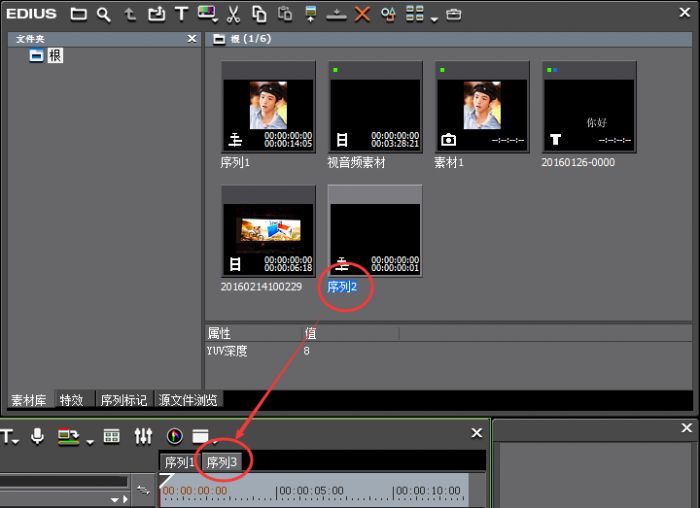Click the microphone voice-over icon
Image resolution: width=700 pixels, height=508 pixels.
[x=38, y=436]
